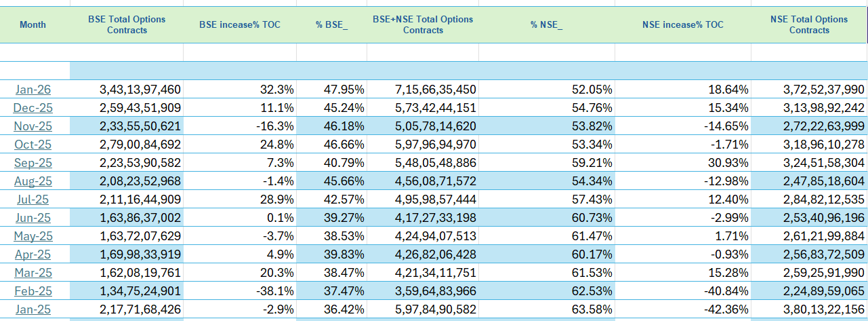Click the NSE incease% TOC header
Image resolution: width=868 pixels, height=321 pixels.
click(682, 25)
